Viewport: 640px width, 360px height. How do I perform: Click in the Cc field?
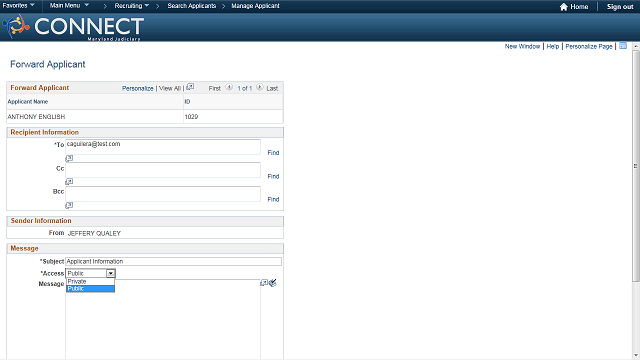click(x=163, y=170)
